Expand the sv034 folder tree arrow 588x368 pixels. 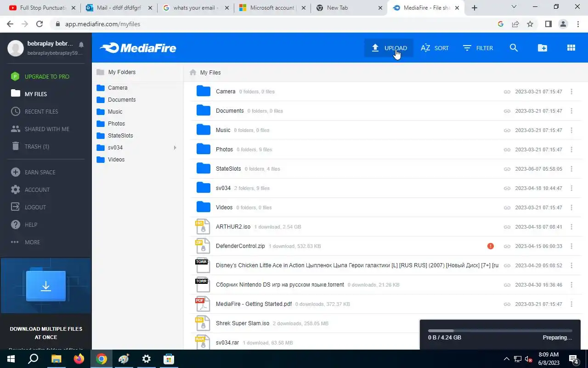pyautogui.click(x=175, y=148)
